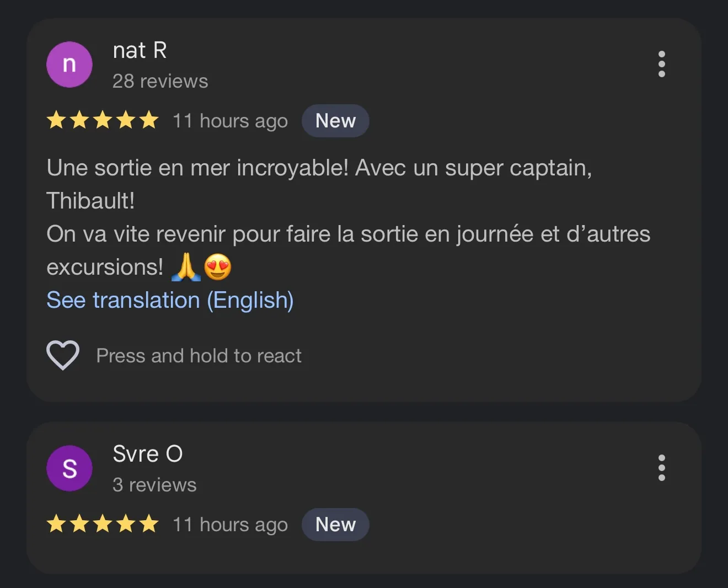Click the New badge on Svre O's review

[x=335, y=525]
